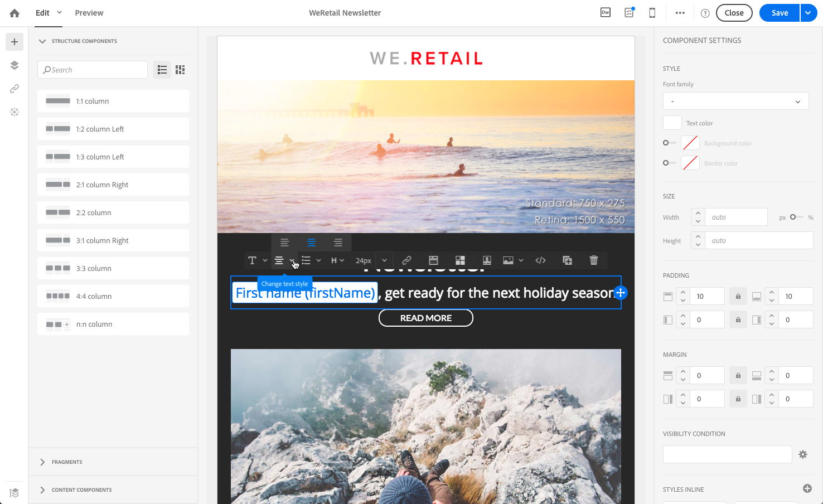Switch component list to grid view
Viewport: 823px width, 504px height.
pyautogui.click(x=180, y=70)
